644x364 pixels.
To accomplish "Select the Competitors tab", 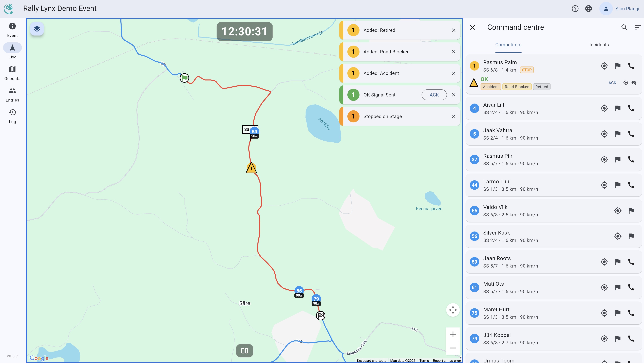I will 508,45.
